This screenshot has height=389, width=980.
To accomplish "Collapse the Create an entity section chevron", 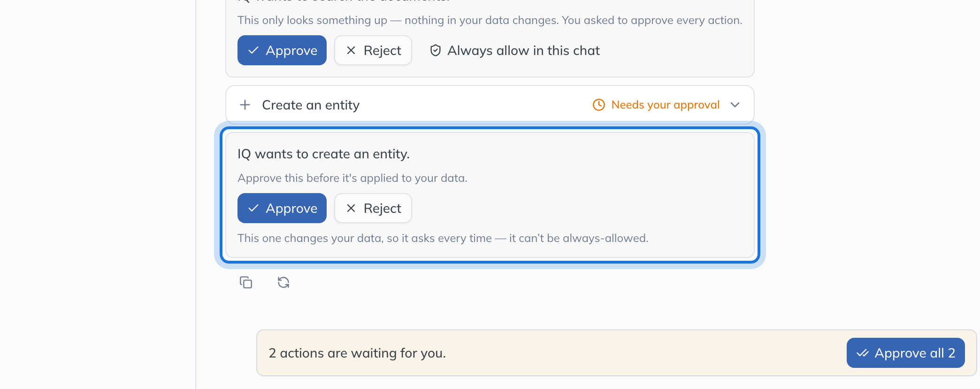I will 735,105.
